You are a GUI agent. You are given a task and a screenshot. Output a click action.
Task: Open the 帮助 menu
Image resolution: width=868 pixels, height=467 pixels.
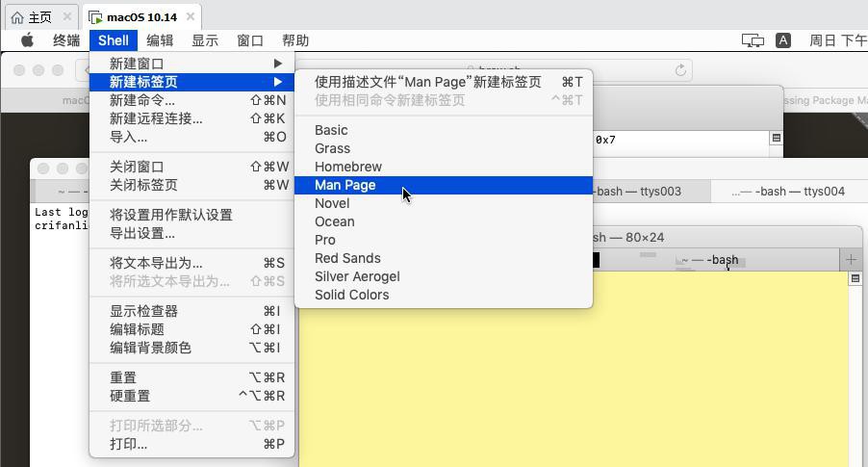295,40
